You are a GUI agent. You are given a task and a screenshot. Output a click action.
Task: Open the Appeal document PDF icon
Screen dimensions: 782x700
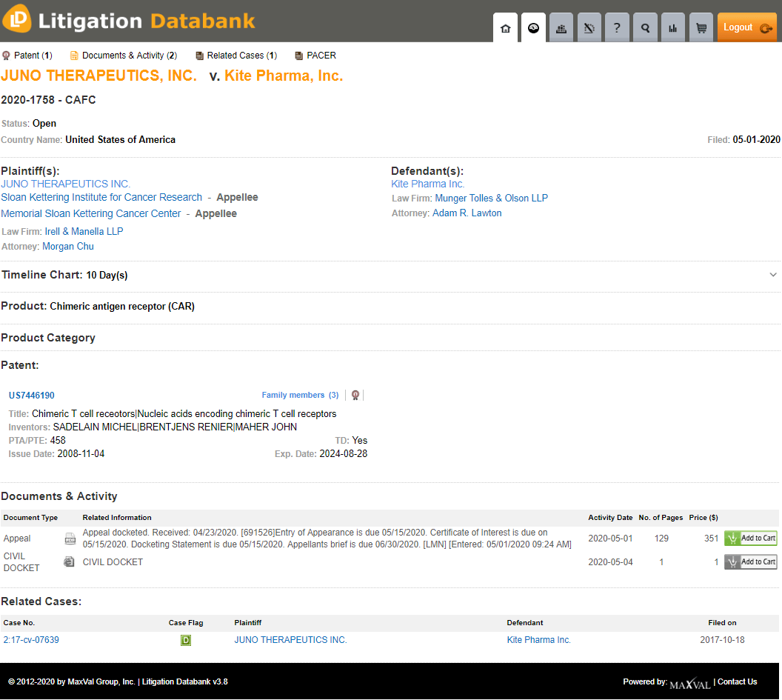coord(70,539)
